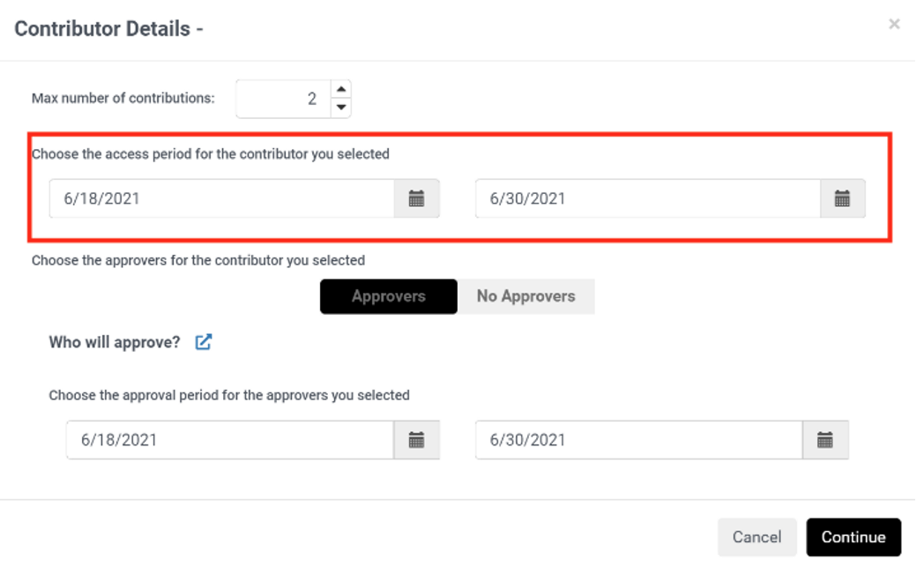Increase max number of contributions
924x582 pixels.
point(341,89)
